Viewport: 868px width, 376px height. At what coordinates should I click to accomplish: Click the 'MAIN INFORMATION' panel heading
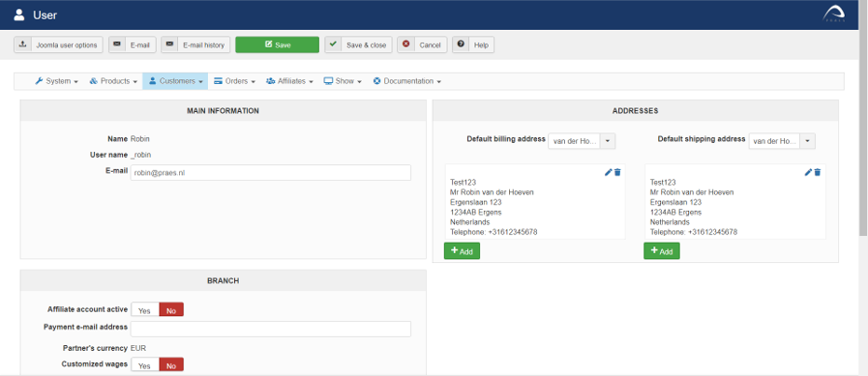(x=224, y=110)
